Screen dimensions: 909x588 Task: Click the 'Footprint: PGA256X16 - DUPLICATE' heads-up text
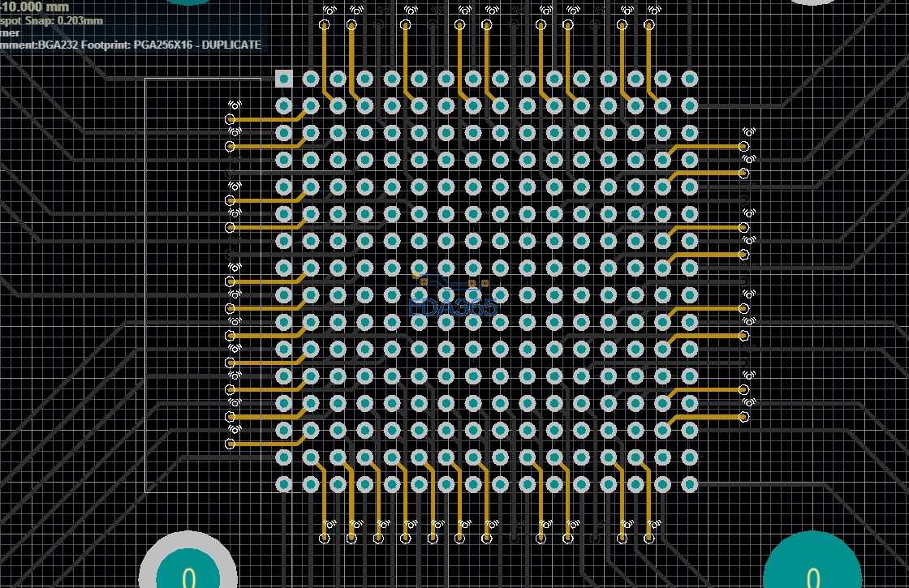tap(171, 45)
